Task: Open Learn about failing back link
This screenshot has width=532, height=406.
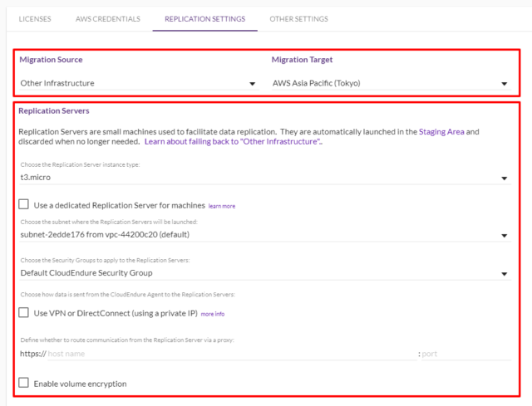Action: (x=233, y=142)
